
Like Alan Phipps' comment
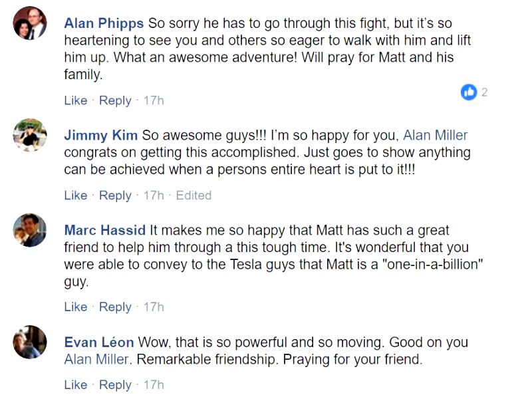(75, 100)
